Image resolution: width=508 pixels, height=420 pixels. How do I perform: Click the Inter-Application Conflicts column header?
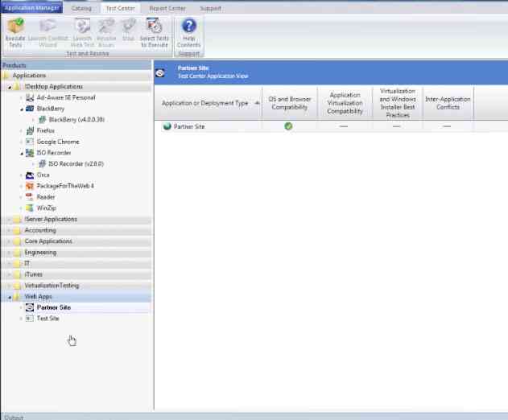[448, 103]
